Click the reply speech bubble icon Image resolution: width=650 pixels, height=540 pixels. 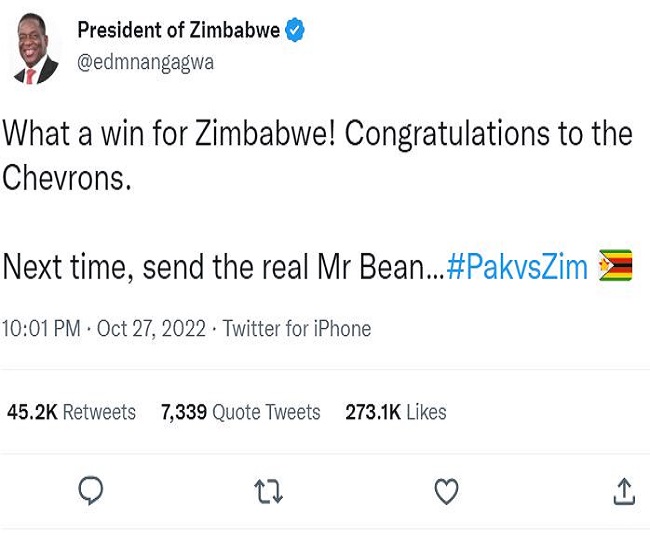click(x=91, y=490)
